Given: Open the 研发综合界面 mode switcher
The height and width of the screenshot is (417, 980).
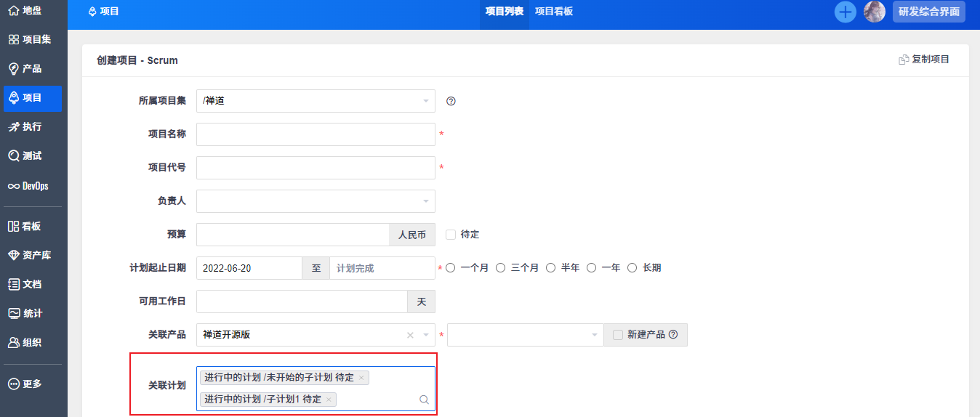Looking at the screenshot, I should pos(929,12).
